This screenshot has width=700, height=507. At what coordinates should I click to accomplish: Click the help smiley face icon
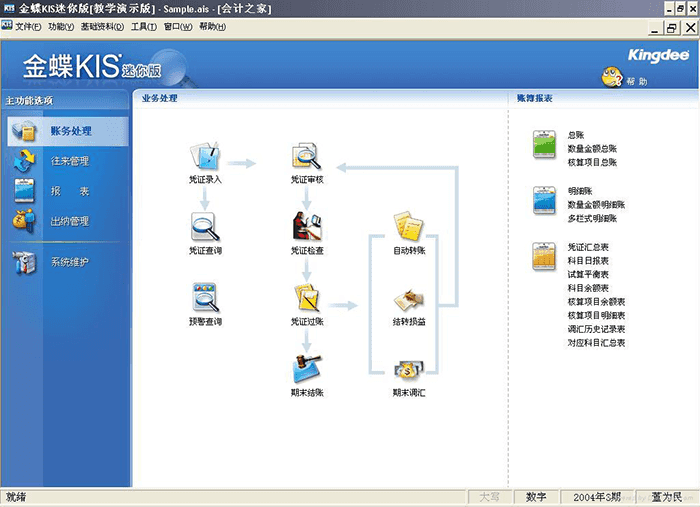[x=612, y=77]
